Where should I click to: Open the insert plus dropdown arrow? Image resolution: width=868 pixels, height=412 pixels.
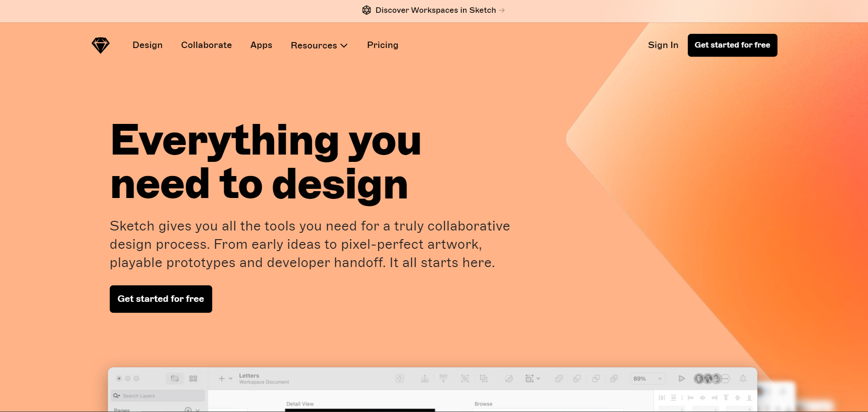[x=230, y=379]
